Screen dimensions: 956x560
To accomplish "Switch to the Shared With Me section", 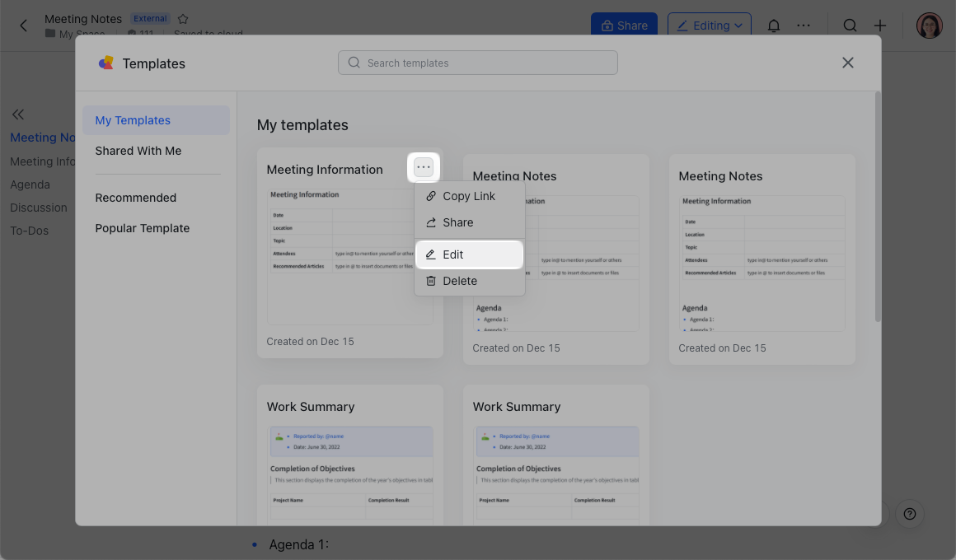I will point(138,151).
